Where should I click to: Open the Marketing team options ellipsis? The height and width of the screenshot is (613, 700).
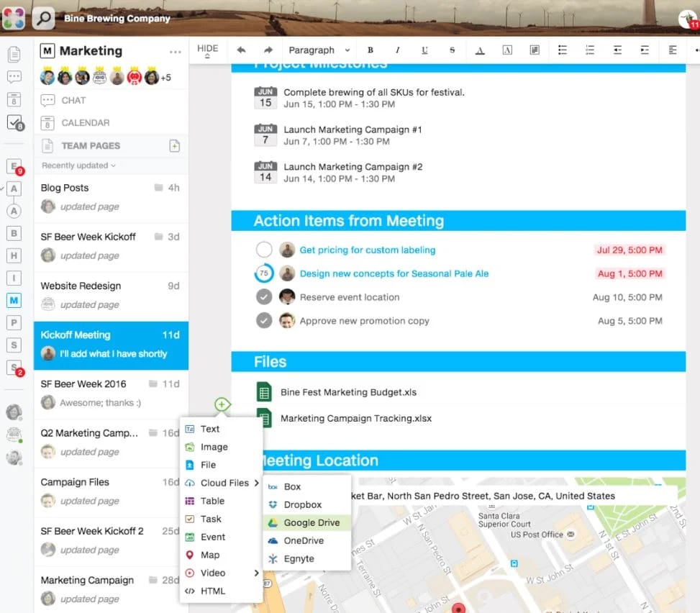pyautogui.click(x=176, y=52)
